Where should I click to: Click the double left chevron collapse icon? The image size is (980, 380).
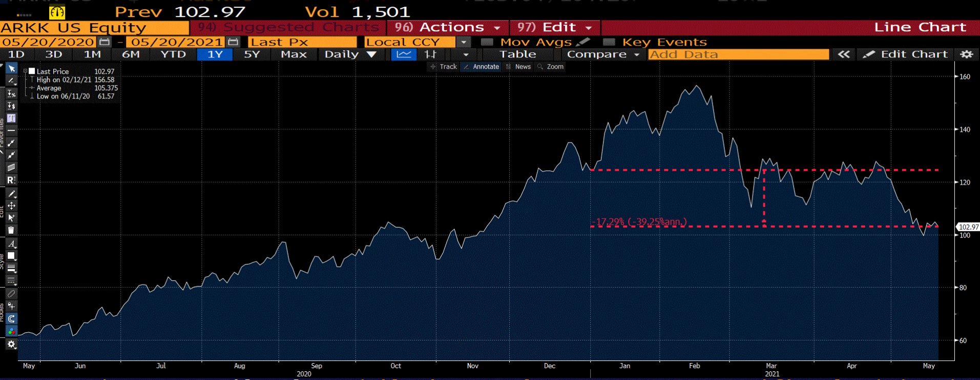(843, 54)
